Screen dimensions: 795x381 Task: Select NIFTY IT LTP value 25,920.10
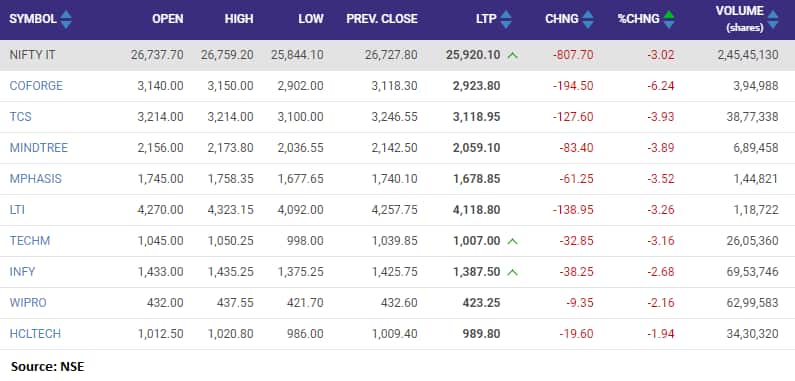coord(473,55)
